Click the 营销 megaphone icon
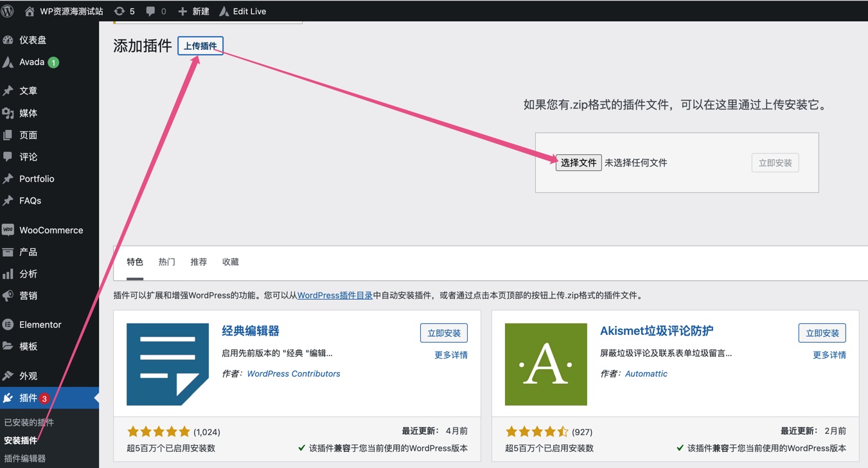The height and width of the screenshot is (468, 868). point(8,296)
